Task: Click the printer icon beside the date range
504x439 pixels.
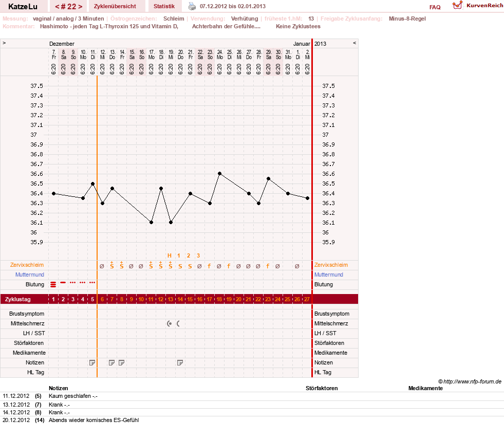Action: coord(192,6)
